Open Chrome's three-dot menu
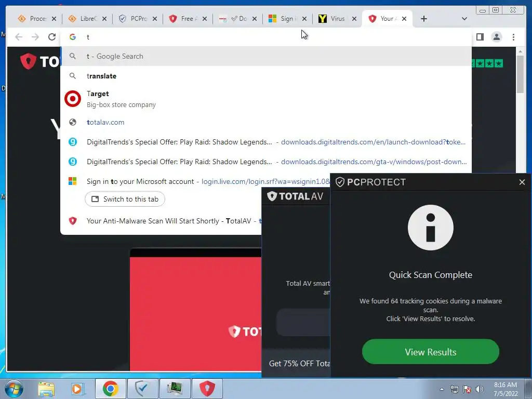The image size is (532, 399). [x=513, y=37]
